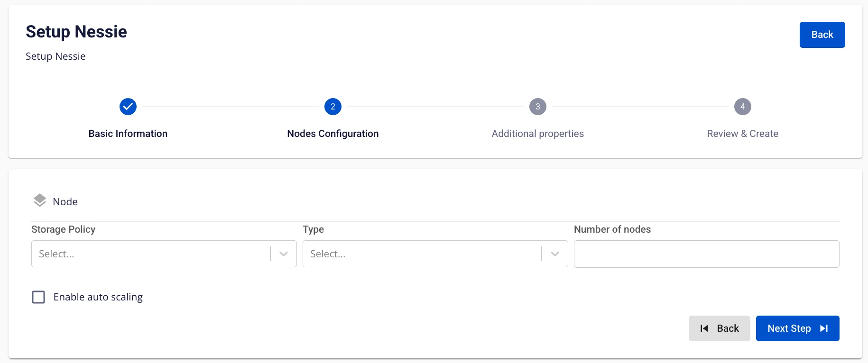Click the Next Step button
The height and width of the screenshot is (363, 868).
coord(798,328)
